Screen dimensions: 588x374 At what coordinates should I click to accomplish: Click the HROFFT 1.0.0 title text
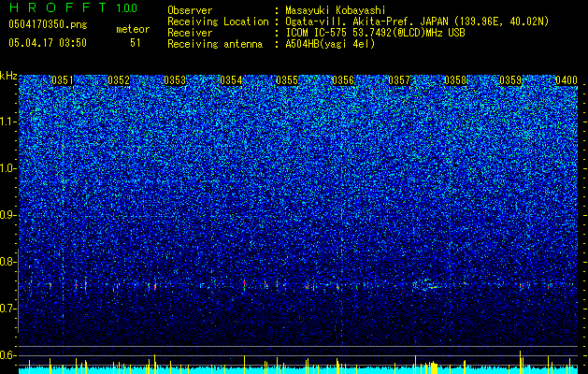(x=73, y=7)
